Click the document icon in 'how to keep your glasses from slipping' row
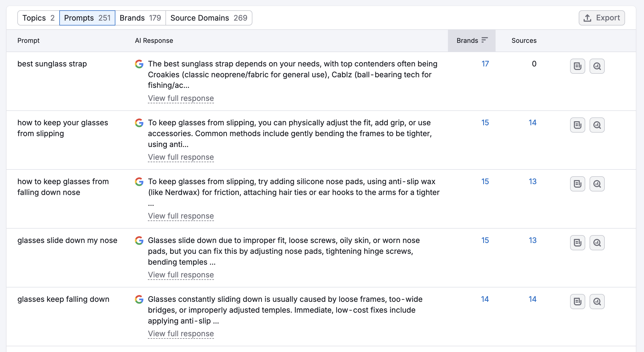 pos(577,125)
